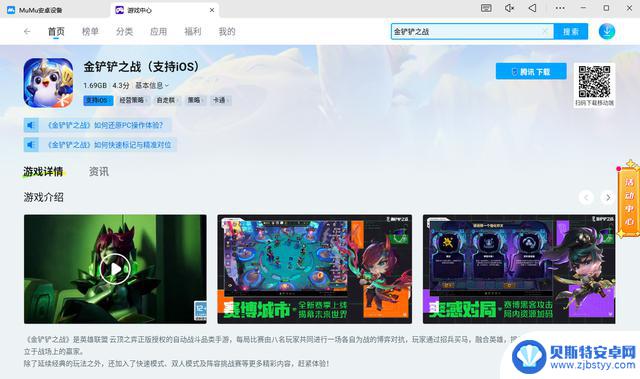Viewport: 640px width, 379px height.
Task: Click the triangular back icon in title bar
Action: click(532, 8)
